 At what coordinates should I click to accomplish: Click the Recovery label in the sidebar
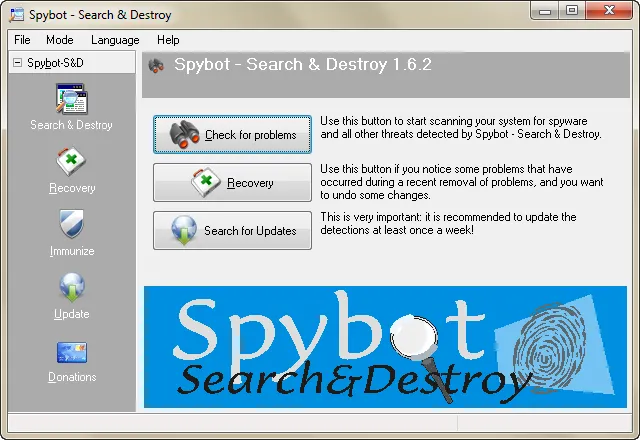coord(72,188)
